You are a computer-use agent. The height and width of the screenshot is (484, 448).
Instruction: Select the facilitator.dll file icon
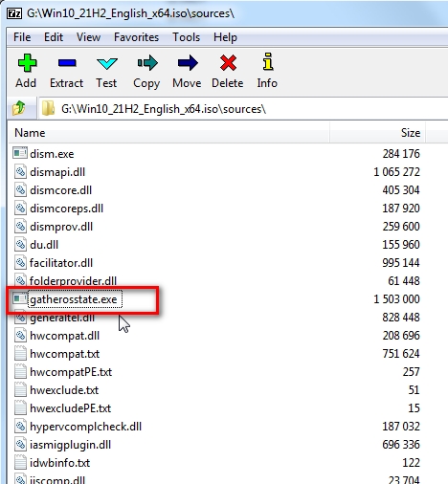[x=20, y=262]
